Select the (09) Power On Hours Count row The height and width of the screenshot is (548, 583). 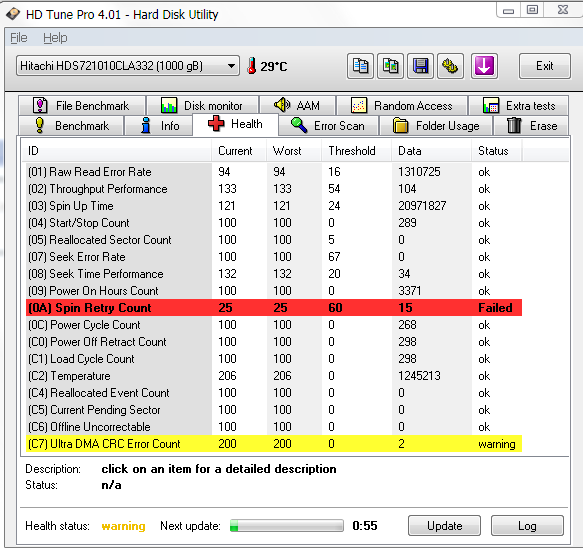pyautogui.click(x=274, y=291)
